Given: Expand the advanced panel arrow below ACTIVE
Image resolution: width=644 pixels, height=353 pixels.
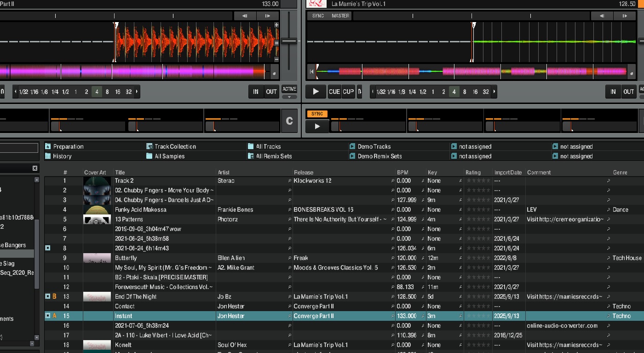Looking at the screenshot, I should tap(289, 97).
